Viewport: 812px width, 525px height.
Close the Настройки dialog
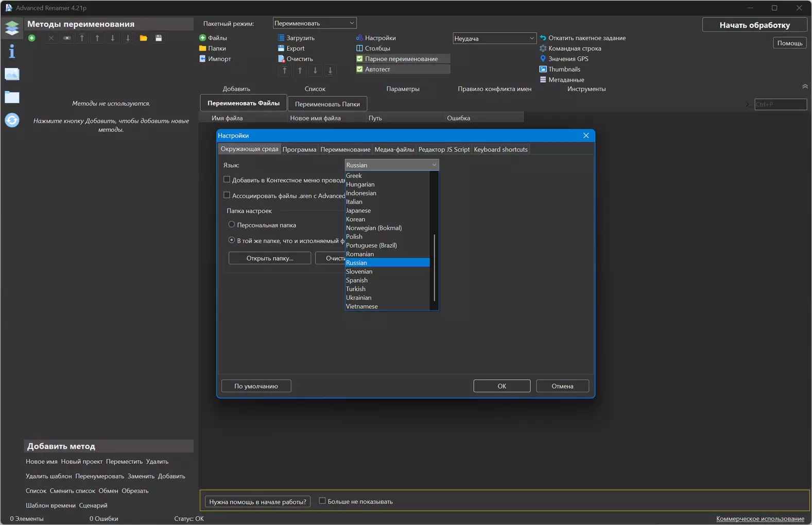tap(586, 135)
